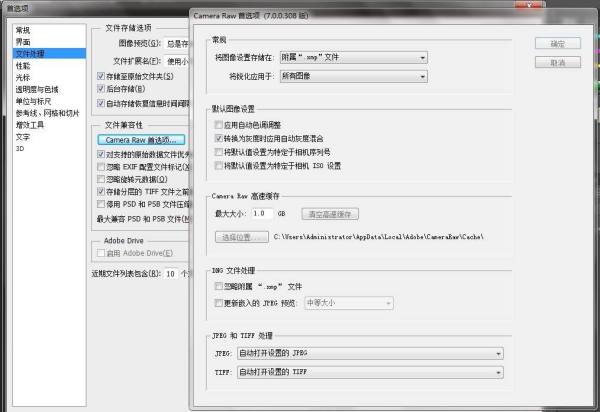The image size is (600, 412).
Task: Click the recent file list count field
Action: click(171, 274)
